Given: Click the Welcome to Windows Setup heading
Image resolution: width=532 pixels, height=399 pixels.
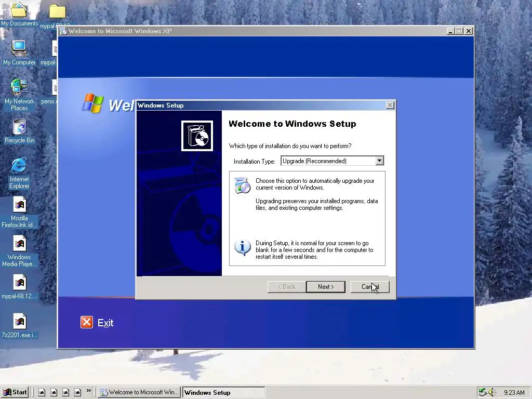Looking at the screenshot, I should point(292,124).
